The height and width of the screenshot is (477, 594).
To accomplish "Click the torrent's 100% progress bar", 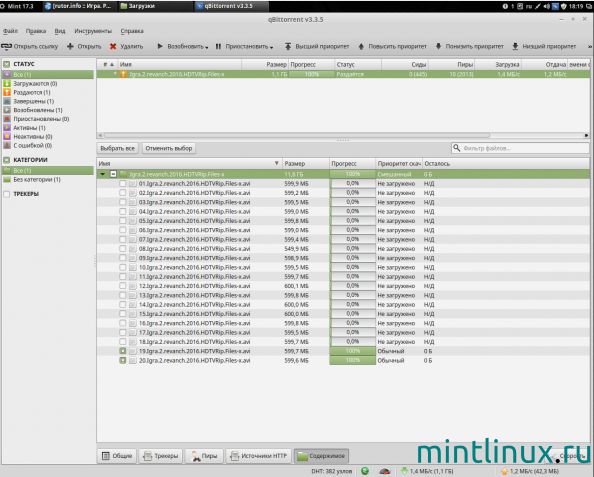I will pyautogui.click(x=311, y=74).
